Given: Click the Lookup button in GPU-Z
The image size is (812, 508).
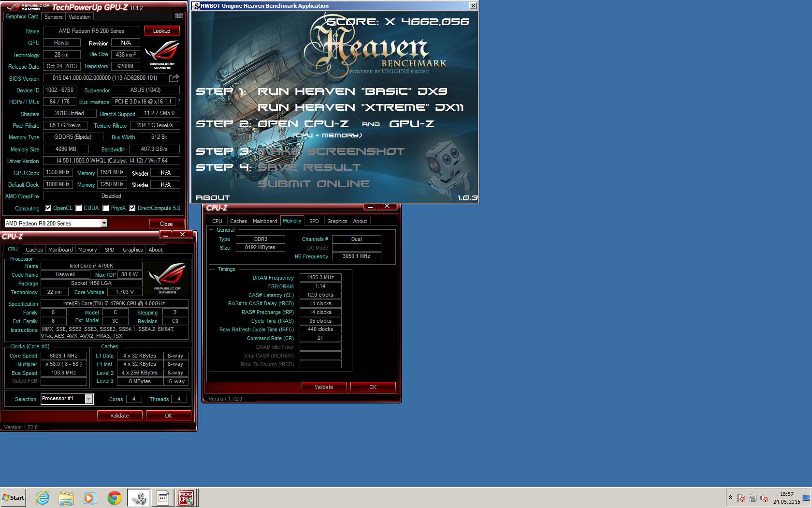Looking at the screenshot, I should tap(162, 31).
